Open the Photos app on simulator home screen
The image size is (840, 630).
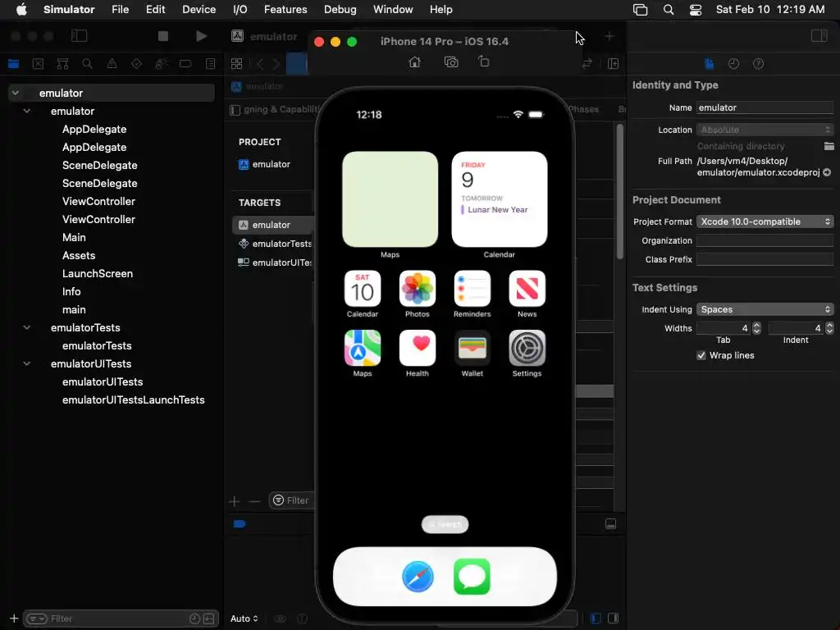pyautogui.click(x=418, y=289)
